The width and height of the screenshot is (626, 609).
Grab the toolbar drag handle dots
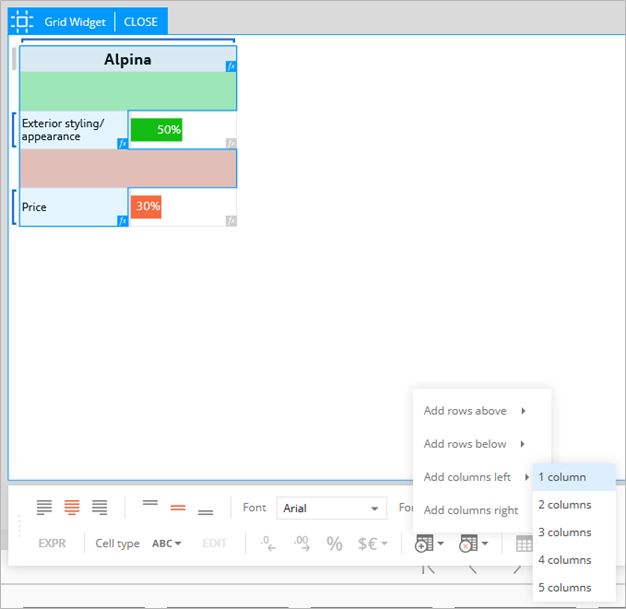[19, 526]
